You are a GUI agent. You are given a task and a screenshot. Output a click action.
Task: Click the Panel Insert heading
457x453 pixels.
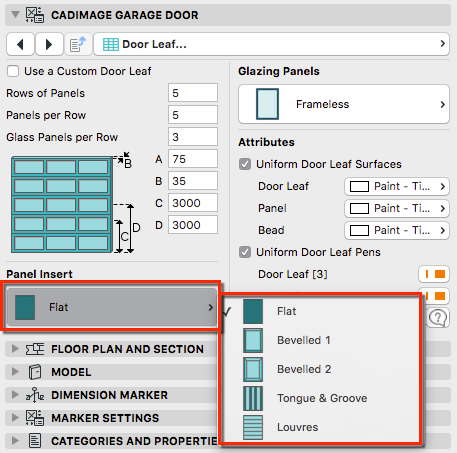tap(39, 274)
